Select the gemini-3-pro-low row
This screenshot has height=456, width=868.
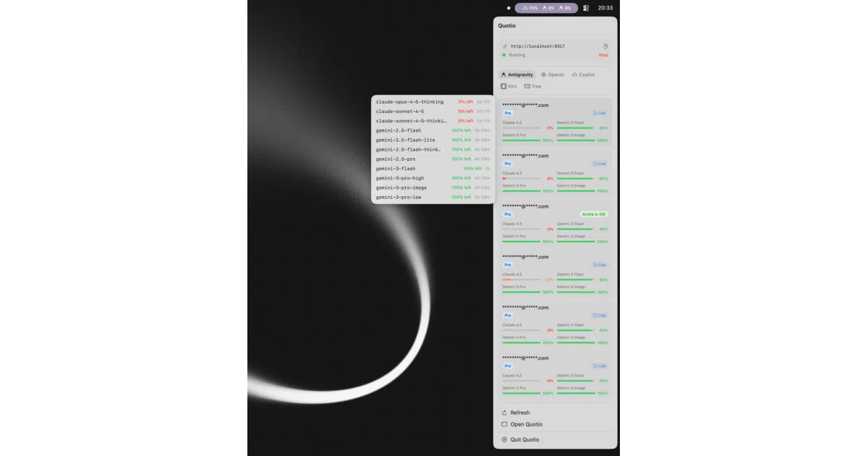pyautogui.click(x=433, y=197)
